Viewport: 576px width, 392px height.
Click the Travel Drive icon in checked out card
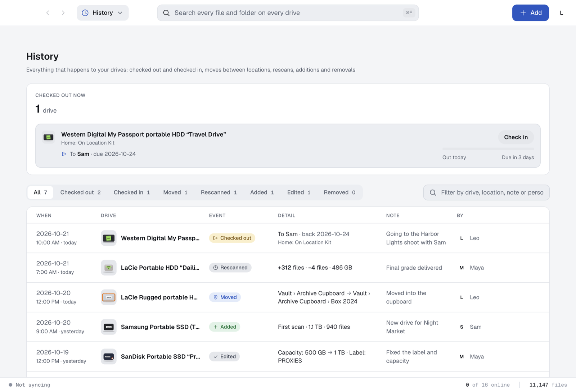tap(49, 137)
